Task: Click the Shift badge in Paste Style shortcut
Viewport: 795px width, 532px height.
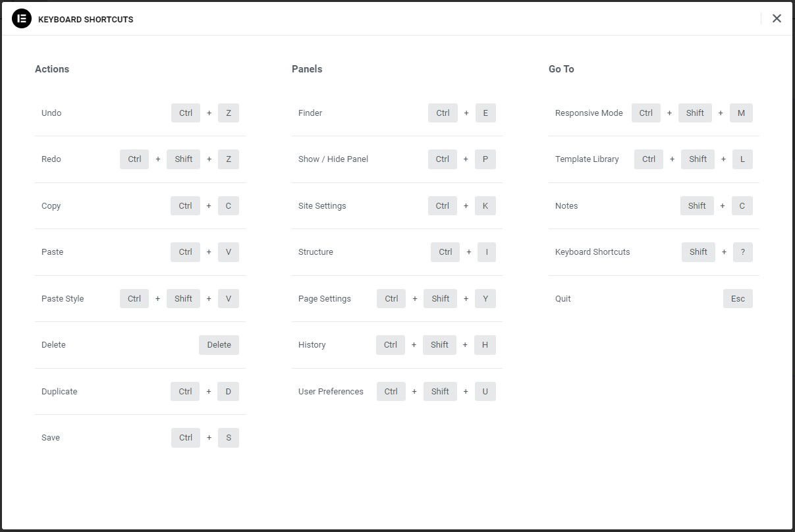Action: coord(183,298)
